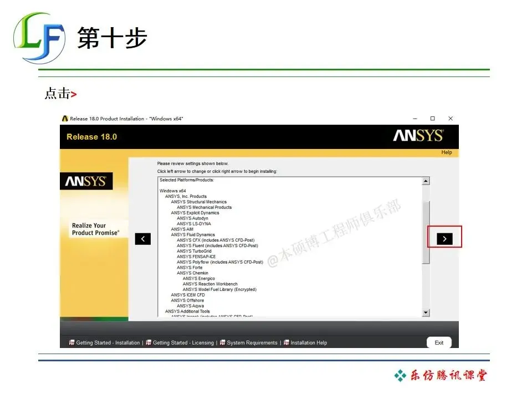
Task: Select 'ANSYS Fluent (includes ANSYS CFD-Post)' row
Action: pyautogui.click(x=217, y=245)
